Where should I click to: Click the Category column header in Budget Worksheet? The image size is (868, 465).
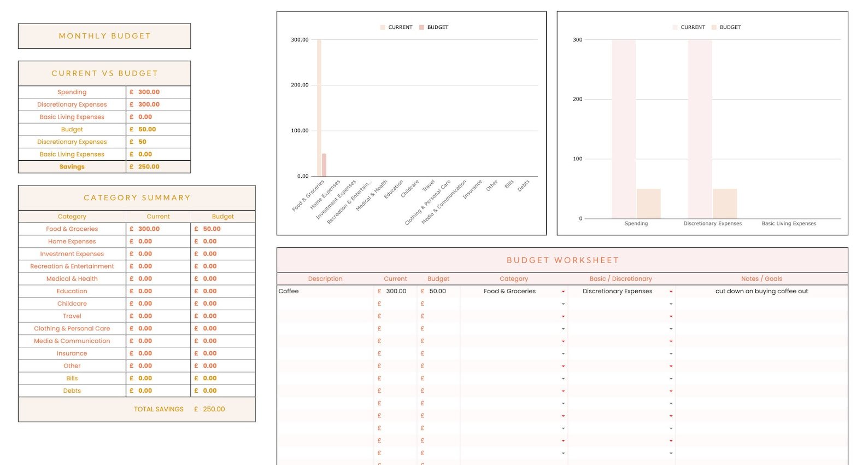(514, 279)
